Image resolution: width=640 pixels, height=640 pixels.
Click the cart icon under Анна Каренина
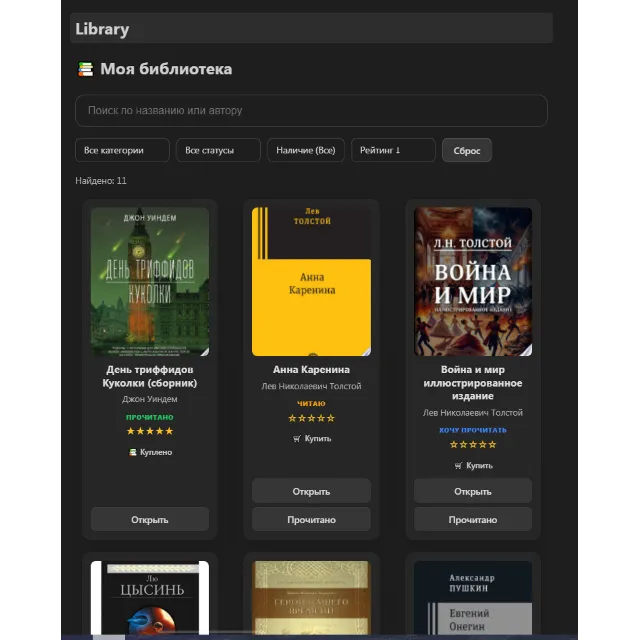pos(297,439)
